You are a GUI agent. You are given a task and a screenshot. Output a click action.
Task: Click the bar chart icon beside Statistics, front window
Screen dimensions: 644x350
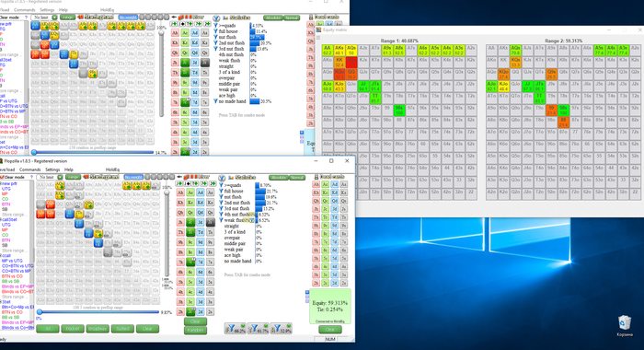(x=231, y=178)
